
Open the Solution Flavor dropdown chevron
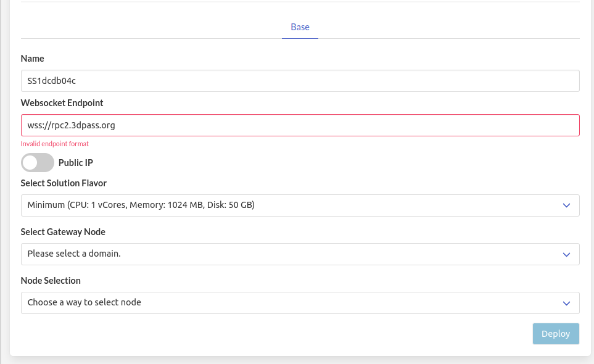point(566,205)
